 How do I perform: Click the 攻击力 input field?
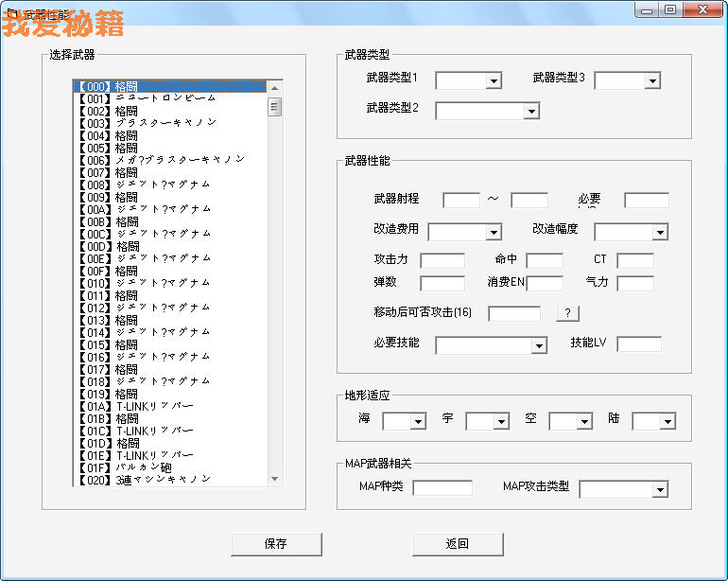click(x=442, y=259)
